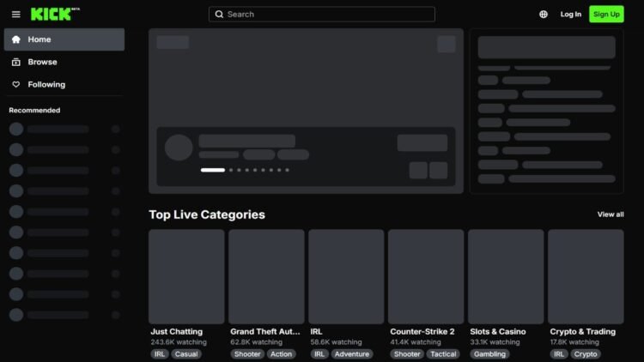Viewport: 644px width, 362px height.
Task: Open the Following menu item
Action: [64, 85]
